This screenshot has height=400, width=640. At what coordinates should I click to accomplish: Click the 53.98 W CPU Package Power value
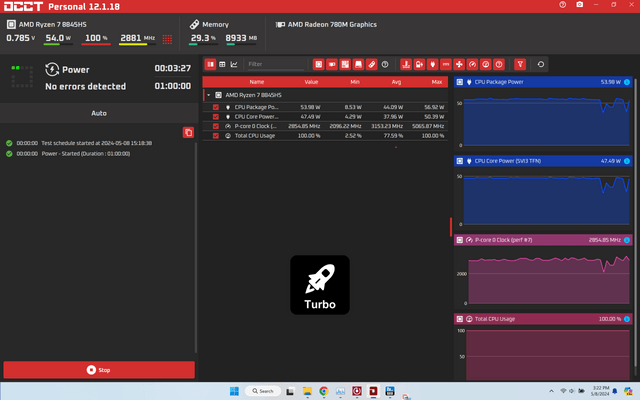310,107
